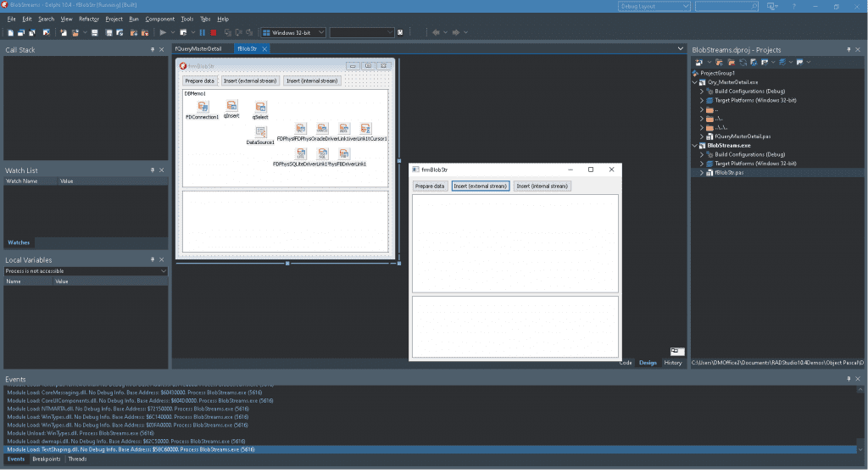Click Insert (external stream) in running window
Screen dimensions: 868x473
481,186
